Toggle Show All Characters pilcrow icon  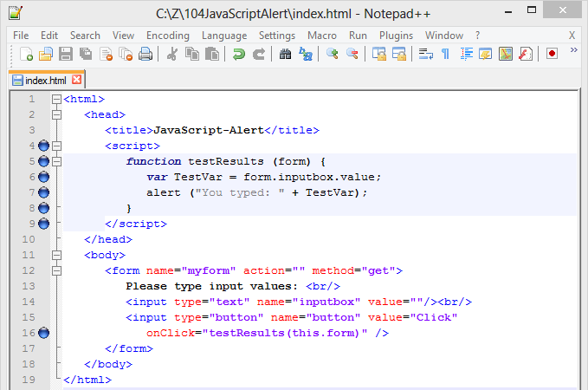coord(445,54)
